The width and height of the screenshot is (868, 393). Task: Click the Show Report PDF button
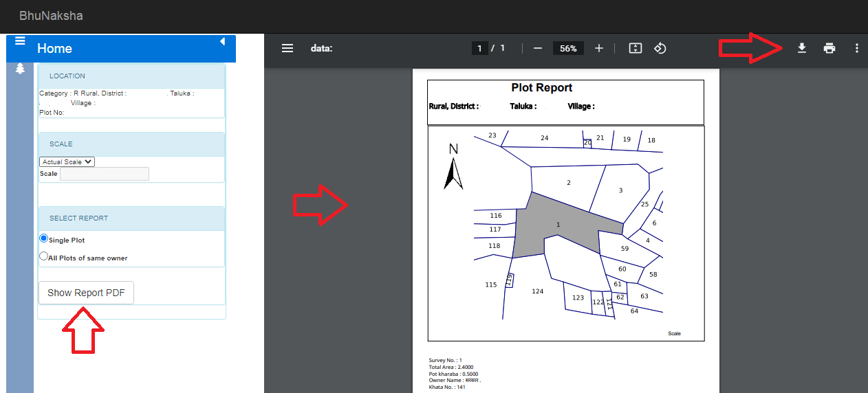pyautogui.click(x=86, y=293)
